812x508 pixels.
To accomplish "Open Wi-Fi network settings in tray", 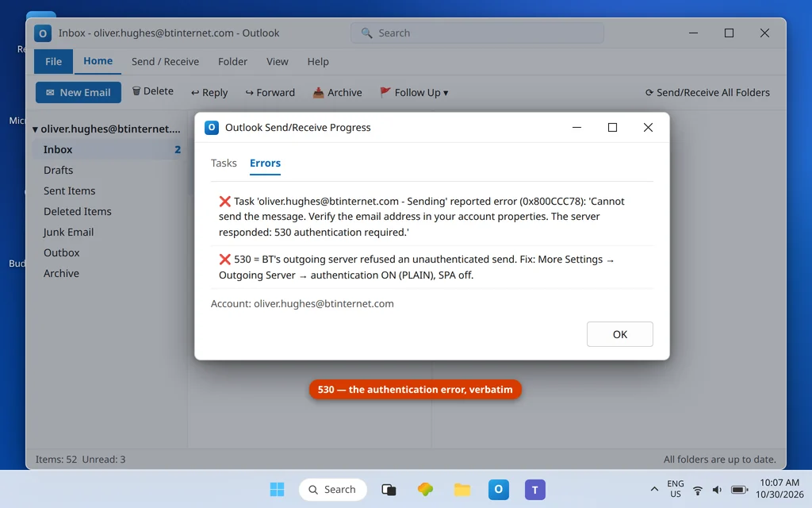I will (x=698, y=490).
